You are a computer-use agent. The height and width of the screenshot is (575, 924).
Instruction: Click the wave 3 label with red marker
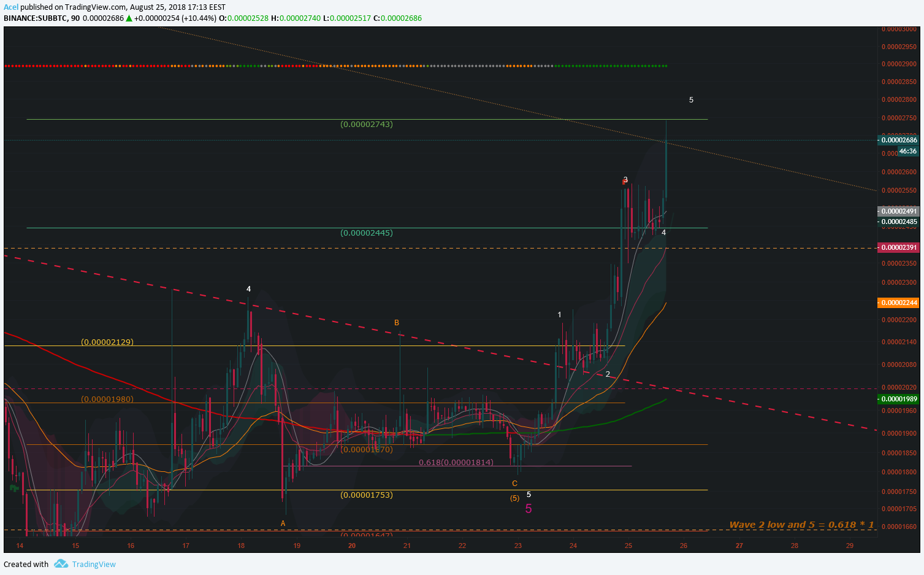click(625, 180)
